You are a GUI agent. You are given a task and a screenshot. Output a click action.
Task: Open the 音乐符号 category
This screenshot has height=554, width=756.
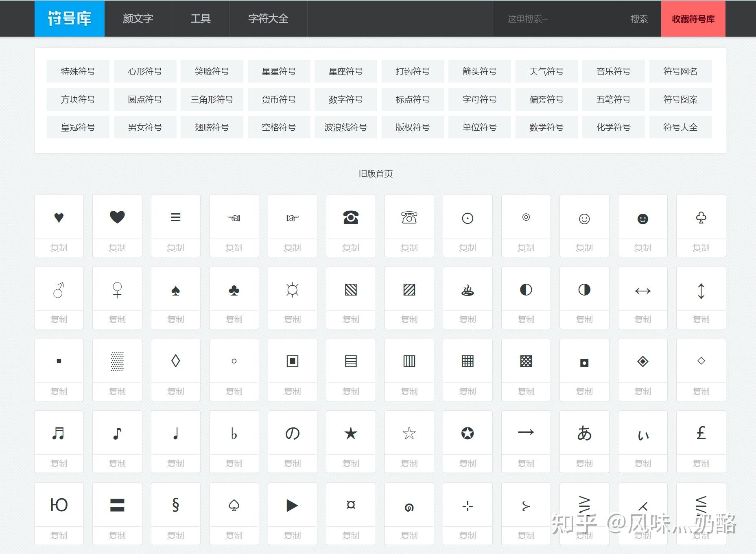[x=614, y=71]
